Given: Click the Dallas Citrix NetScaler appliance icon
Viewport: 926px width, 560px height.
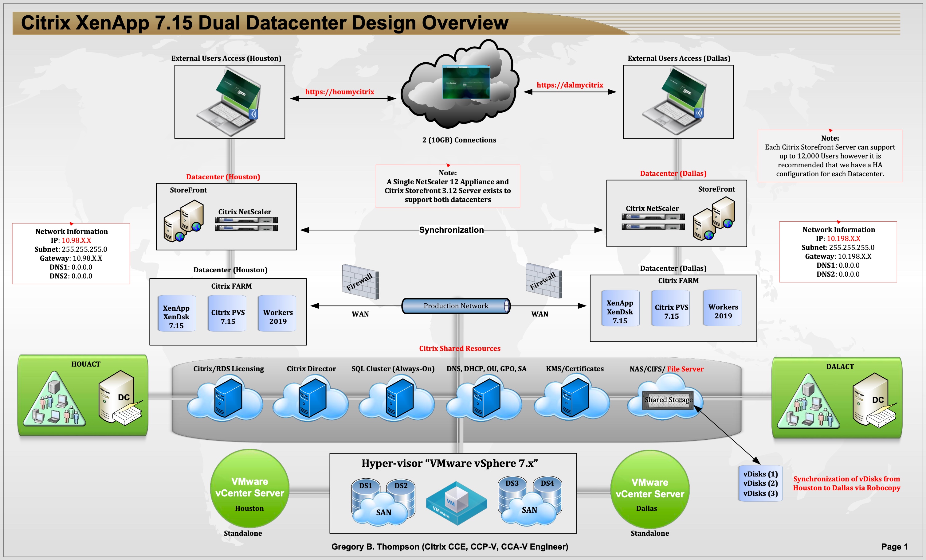Looking at the screenshot, I should [x=653, y=222].
